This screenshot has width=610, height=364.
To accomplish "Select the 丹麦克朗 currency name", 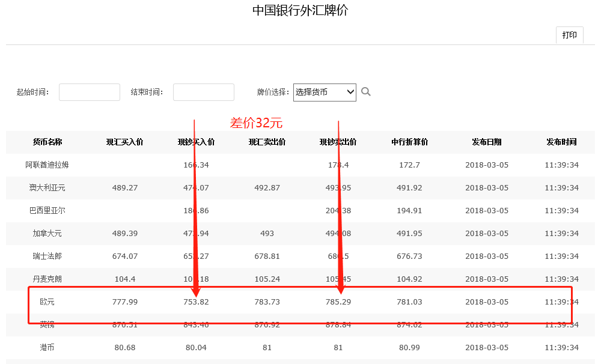I will [x=47, y=279].
